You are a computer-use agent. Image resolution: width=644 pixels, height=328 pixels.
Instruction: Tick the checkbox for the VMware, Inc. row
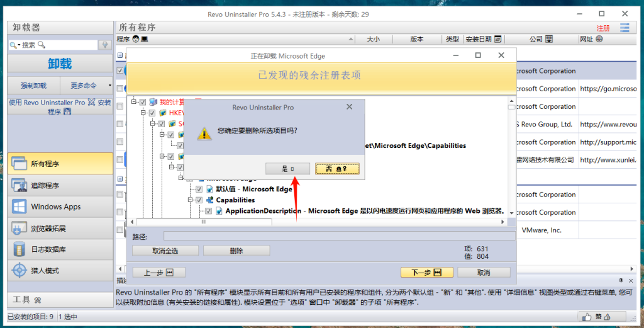point(120,230)
